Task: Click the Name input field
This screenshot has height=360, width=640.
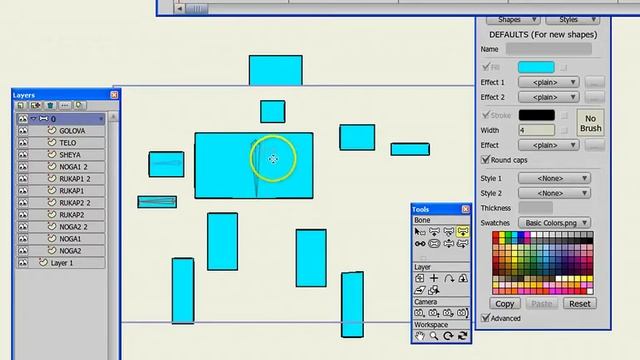Action: pos(549,49)
